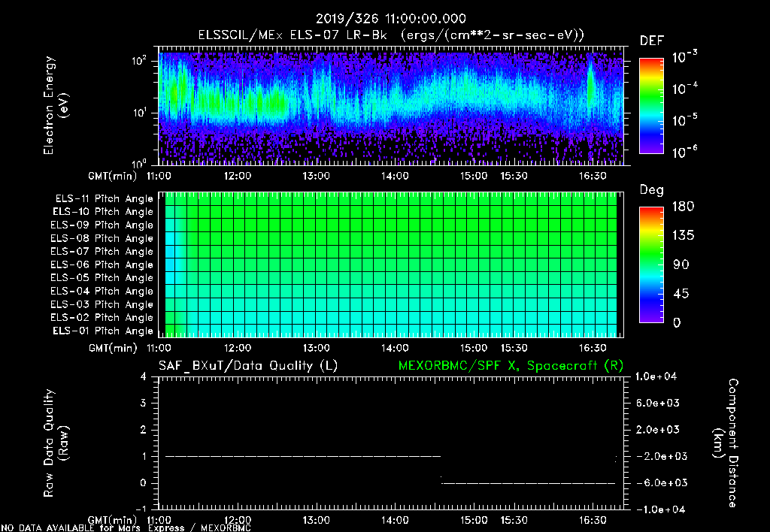Click the ELS-06 Pitch Angle row label
This screenshot has height=532, width=770.
[x=102, y=264]
